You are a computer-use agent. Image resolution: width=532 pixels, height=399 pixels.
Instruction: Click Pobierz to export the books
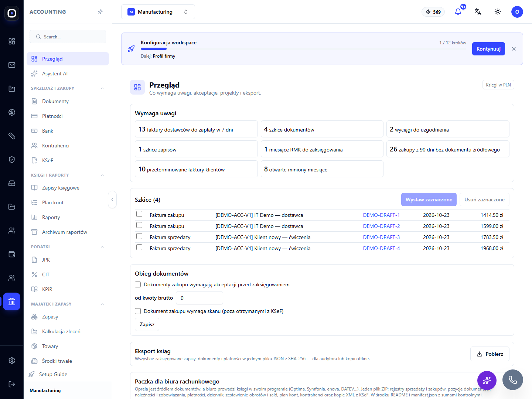490,354
